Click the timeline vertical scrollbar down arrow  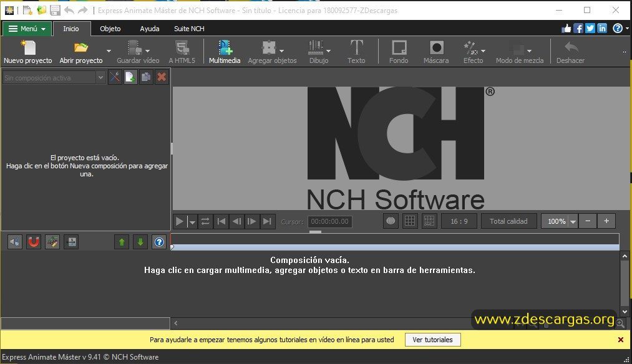[625, 312]
